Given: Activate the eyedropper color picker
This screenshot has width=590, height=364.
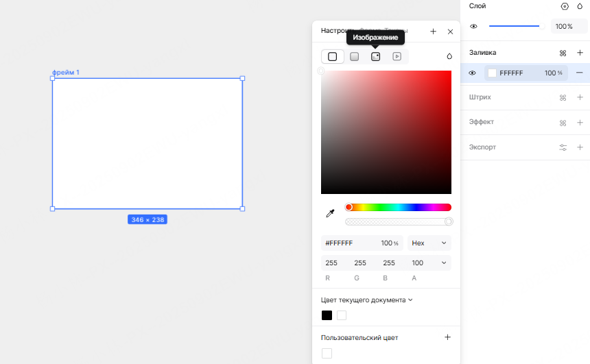Looking at the screenshot, I should pos(330,214).
